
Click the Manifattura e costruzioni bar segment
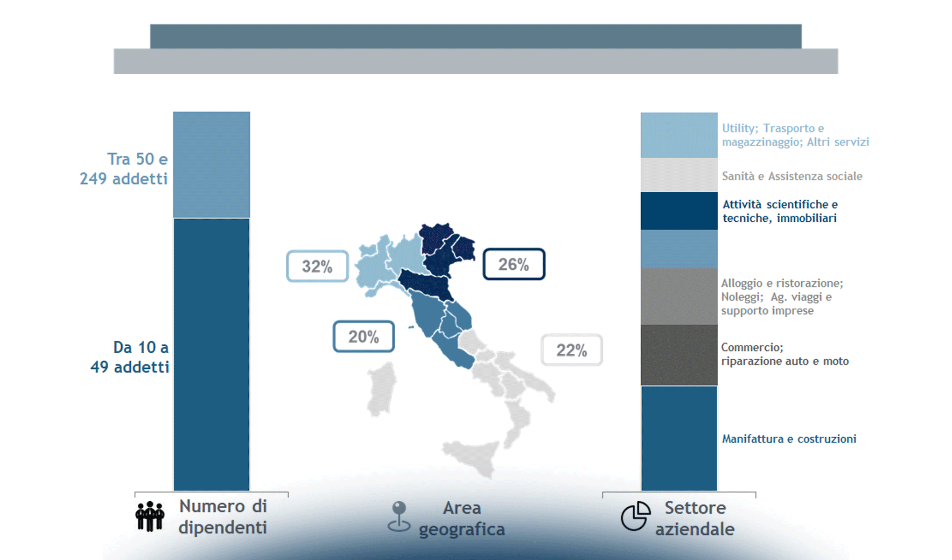[x=679, y=439]
